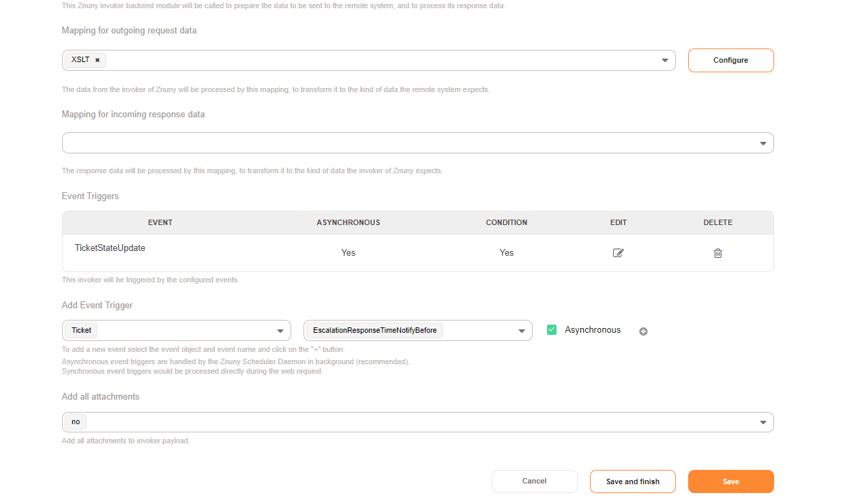This screenshot has width=843, height=504.
Task: Click the EVENT column header
Action: (x=160, y=222)
